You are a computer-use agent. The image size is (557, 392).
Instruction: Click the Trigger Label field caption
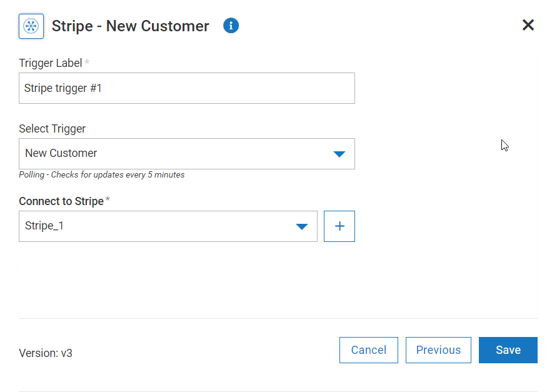(51, 63)
